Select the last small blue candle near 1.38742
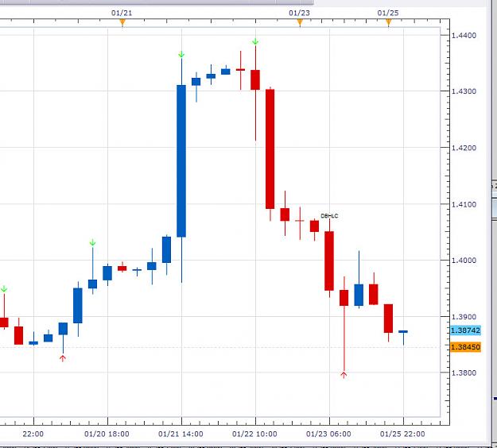Viewport: 497px width, 448px height. (x=403, y=332)
